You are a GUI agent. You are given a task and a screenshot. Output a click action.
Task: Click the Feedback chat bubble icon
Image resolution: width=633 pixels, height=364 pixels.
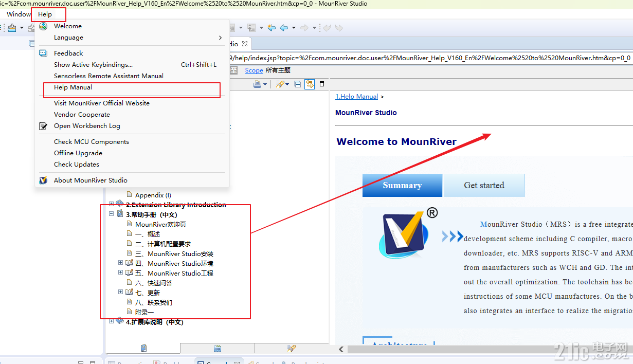point(44,53)
